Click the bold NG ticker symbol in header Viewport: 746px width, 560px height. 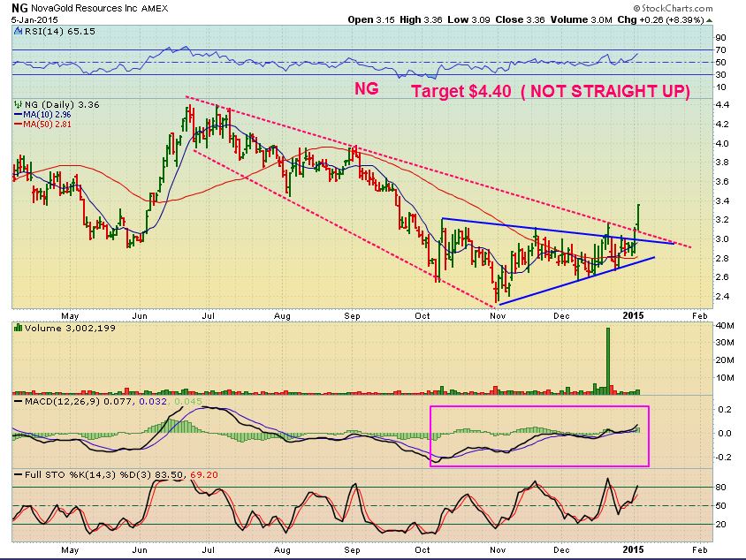19,8
